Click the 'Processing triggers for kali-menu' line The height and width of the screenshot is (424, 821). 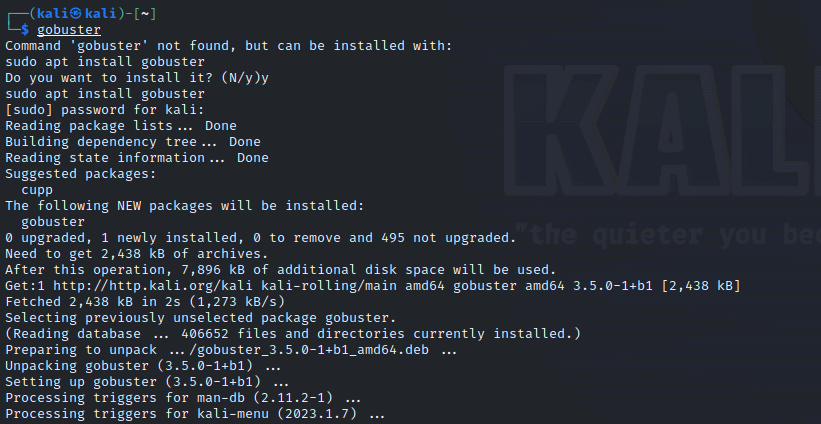click(x=195, y=414)
